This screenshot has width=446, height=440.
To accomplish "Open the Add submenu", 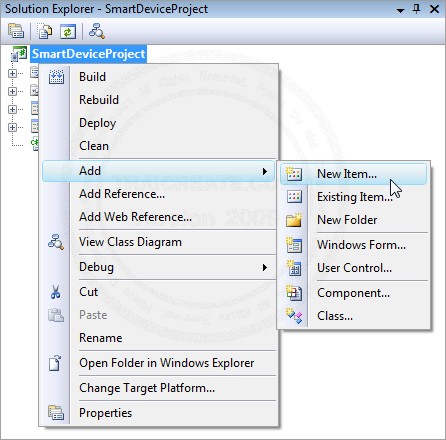I will (x=158, y=171).
